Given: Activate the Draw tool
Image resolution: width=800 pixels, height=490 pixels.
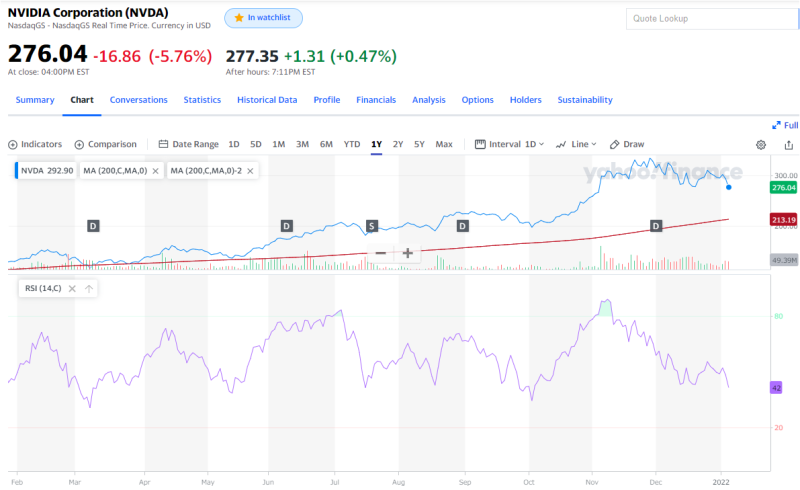Looking at the screenshot, I should point(627,144).
